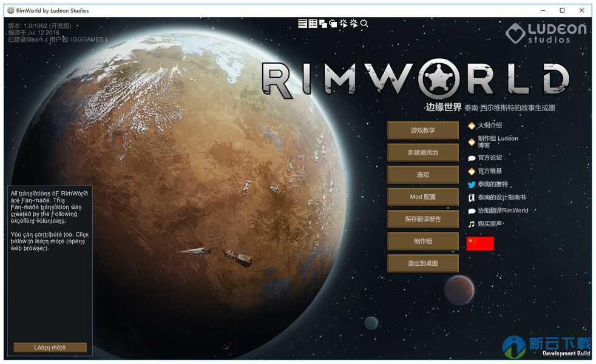Open the 官方维基 wiki link

click(490, 171)
